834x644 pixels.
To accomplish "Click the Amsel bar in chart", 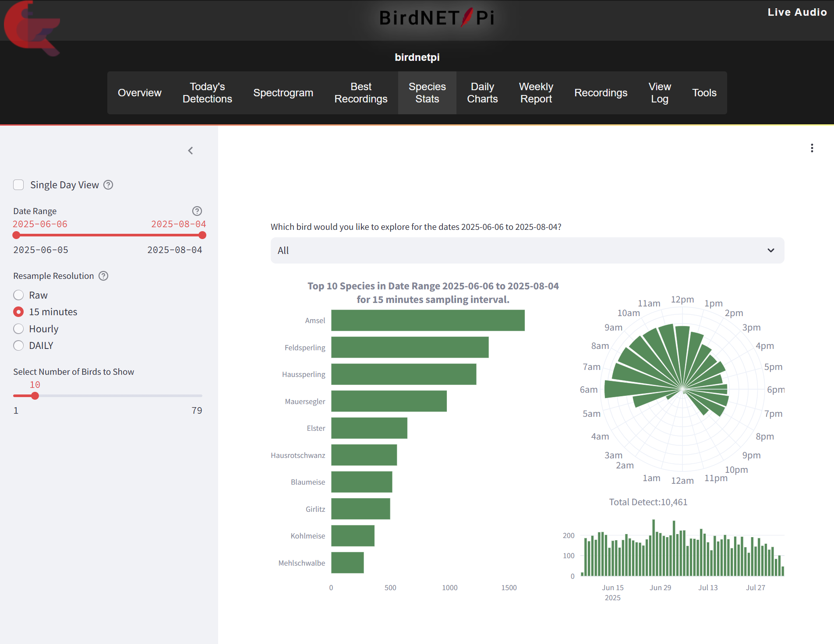I will [428, 320].
